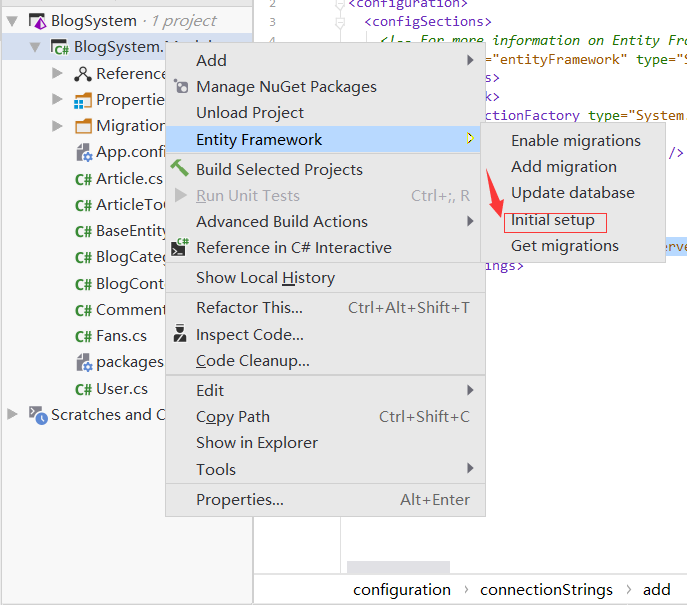Image resolution: width=687 pixels, height=605 pixels.
Task: Click add in the breadcrumb bar
Action: 656,590
